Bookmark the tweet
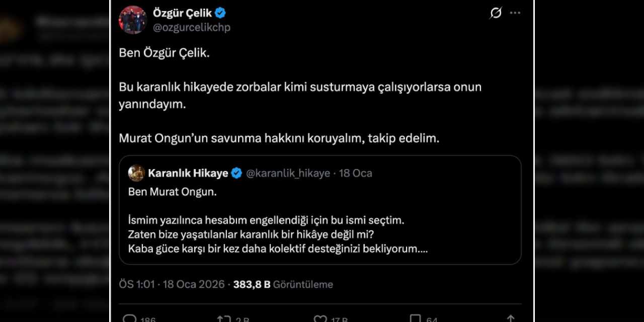Image resolution: width=644 pixels, height=322 pixels. tap(416, 318)
